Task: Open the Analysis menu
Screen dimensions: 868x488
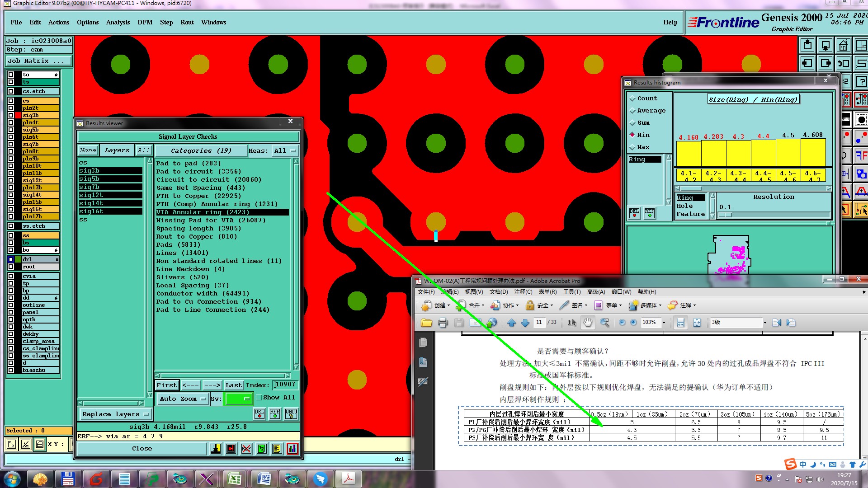Action: click(x=118, y=22)
